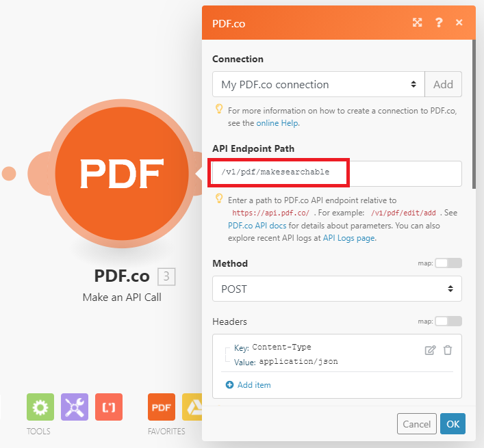The height and width of the screenshot is (448, 484).
Task: Click the green gear Tools icon
Action: tap(40, 407)
